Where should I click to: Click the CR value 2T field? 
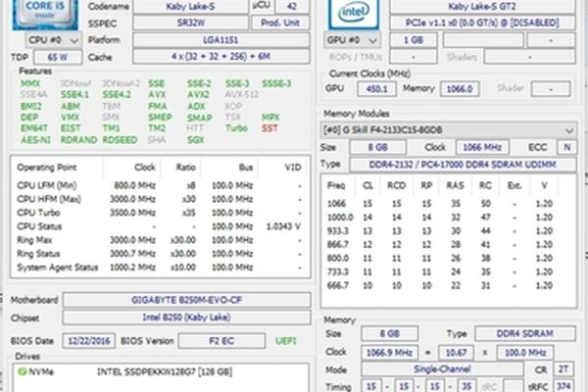pyautogui.click(x=563, y=369)
